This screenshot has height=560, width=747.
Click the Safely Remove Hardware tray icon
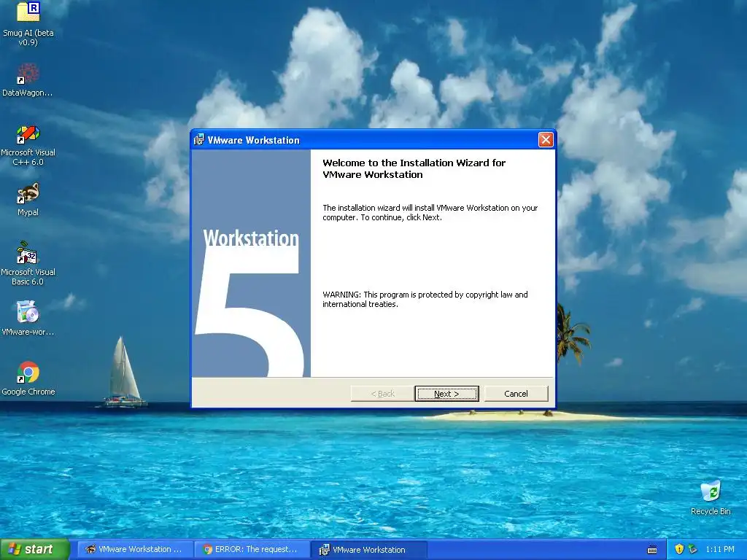pos(693,550)
